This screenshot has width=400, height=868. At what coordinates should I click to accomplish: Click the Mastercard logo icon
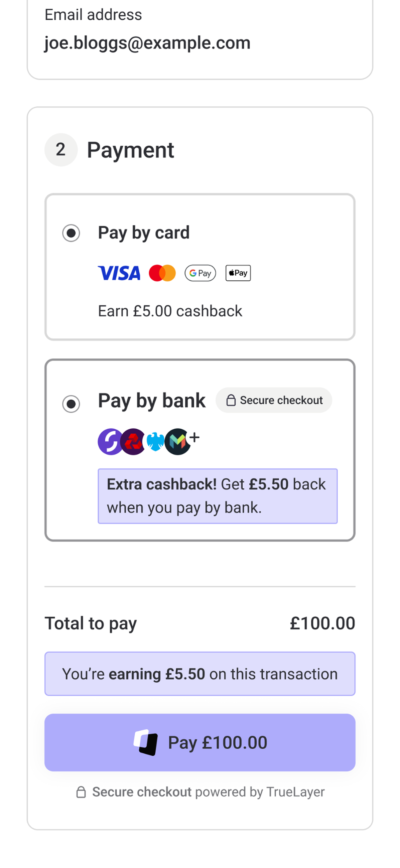pyautogui.click(x=162, y=273)
